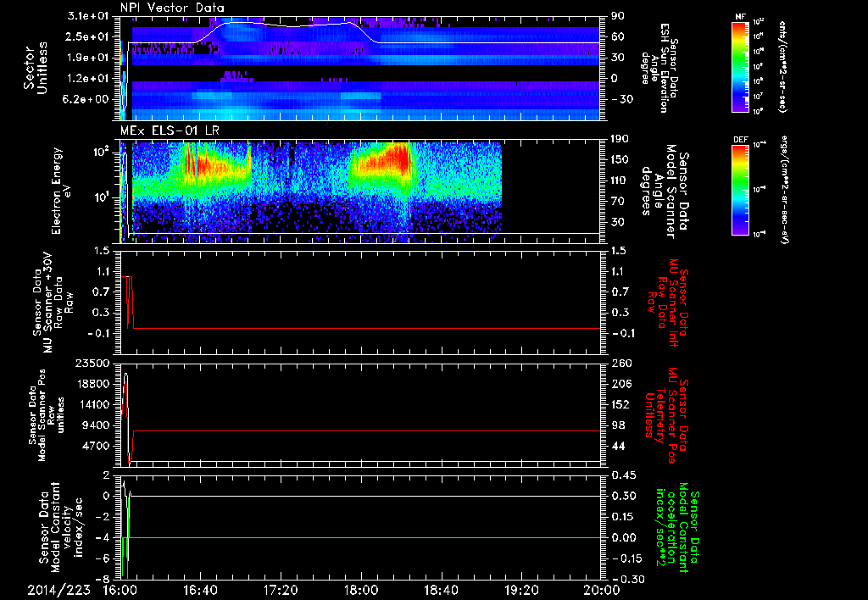Click the 18800 scanner position tick
Image resolution: width=868 pixels, height=600 pixels.
coord(92,384)
